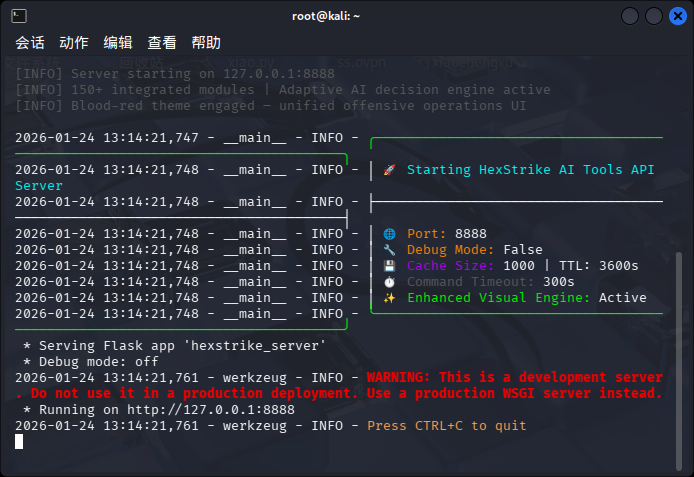Open the 查看 menu

(162, 43)
